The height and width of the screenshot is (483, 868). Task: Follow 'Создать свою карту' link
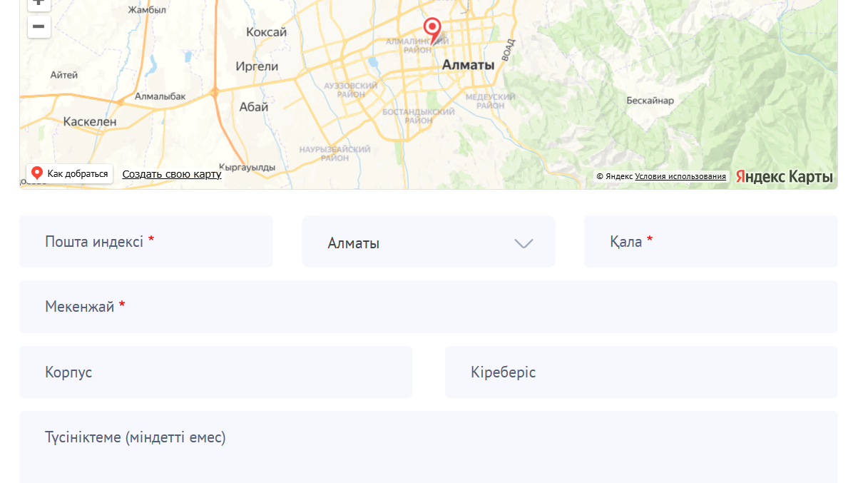click(172, 174)
